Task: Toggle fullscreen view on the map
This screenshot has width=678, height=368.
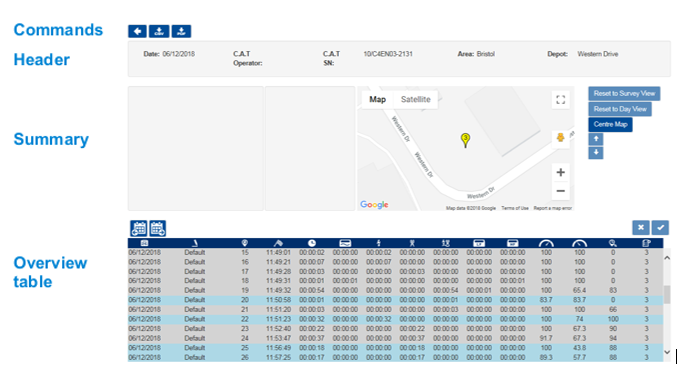Action: pos(560,100)
